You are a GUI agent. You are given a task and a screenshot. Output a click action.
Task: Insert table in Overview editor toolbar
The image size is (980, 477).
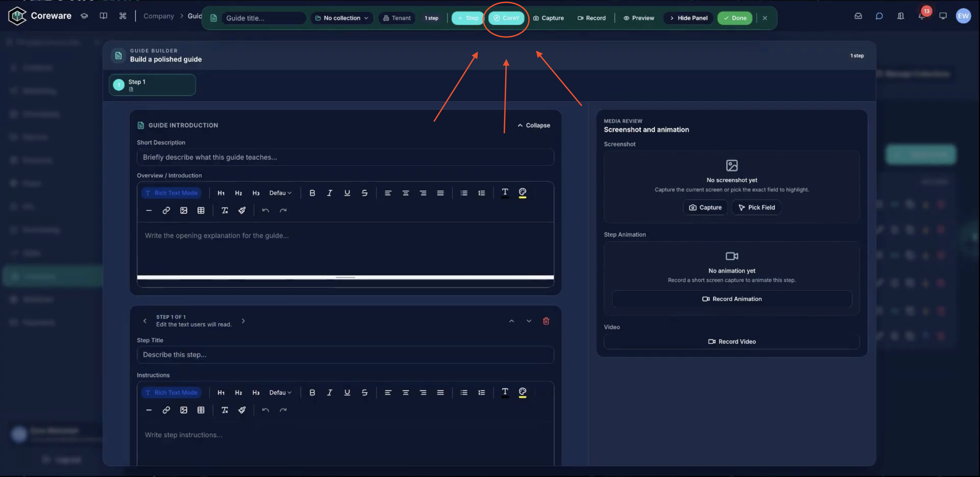tap(201, 211)
